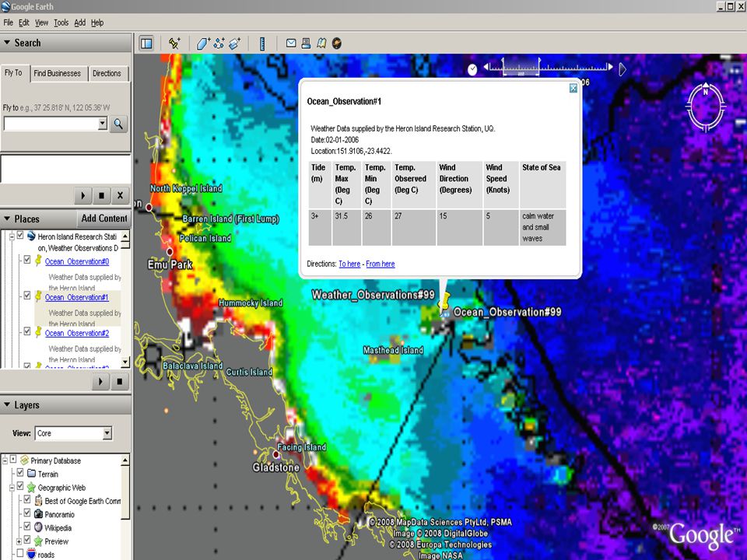
Task: Click the time slider clock icon
Action: click(x=472, y=69)
